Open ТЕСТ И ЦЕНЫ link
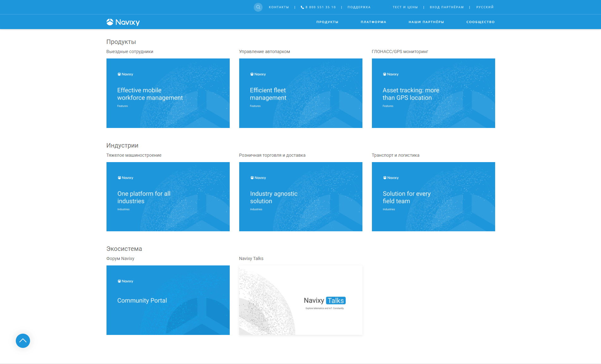Image resolution: width=601 pixels, height=364 pixels. tap(405, 7)
